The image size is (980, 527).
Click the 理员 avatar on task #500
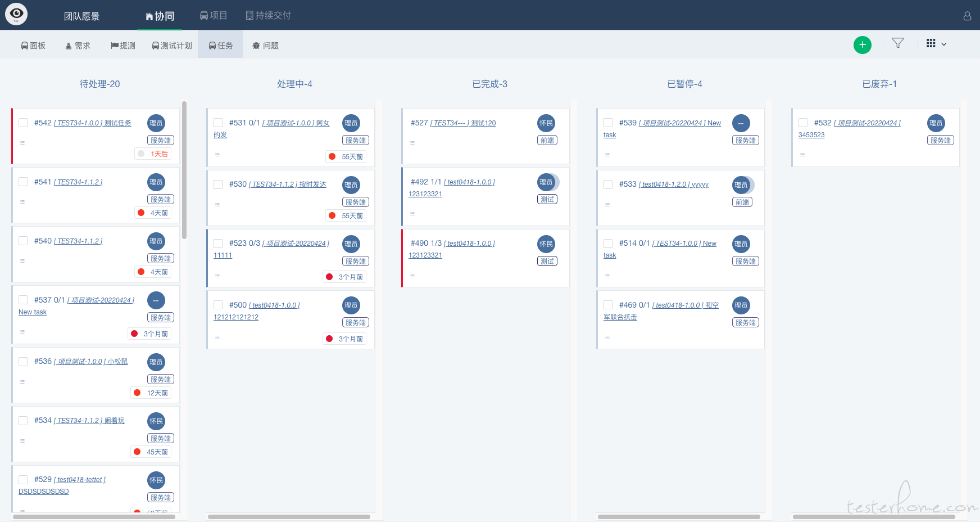[x=351, y=305]
